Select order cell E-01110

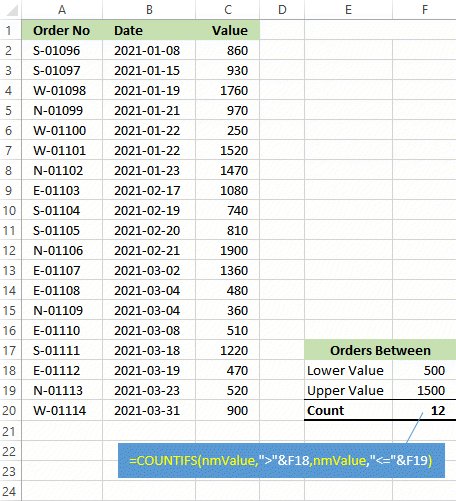coord(62,330)
